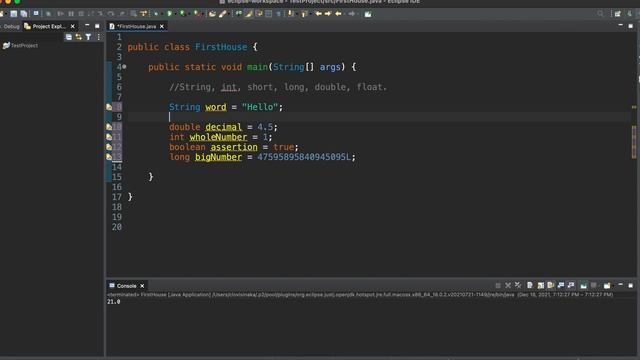
Task: Click the Console Terminate square button
Action: [x=498, y=285]
